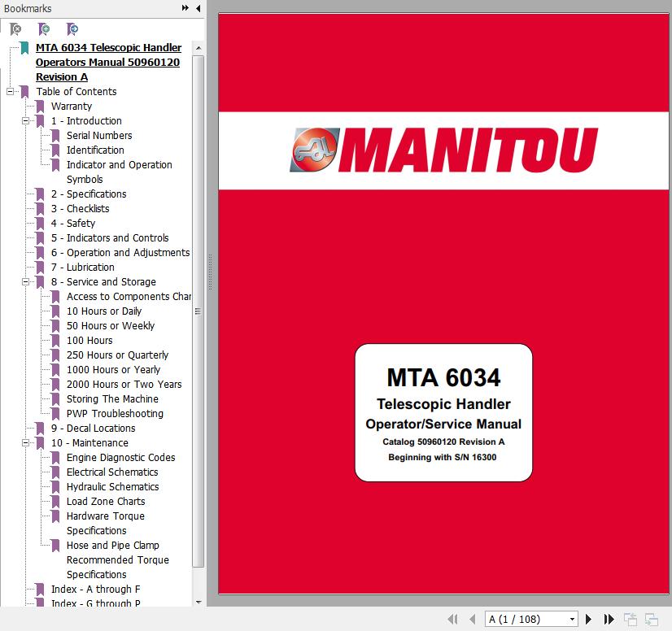This screenshot has width=672, height=631.
Task: Go to 9 - Decal Locations bookmark
Action: (x=93, y=429)
